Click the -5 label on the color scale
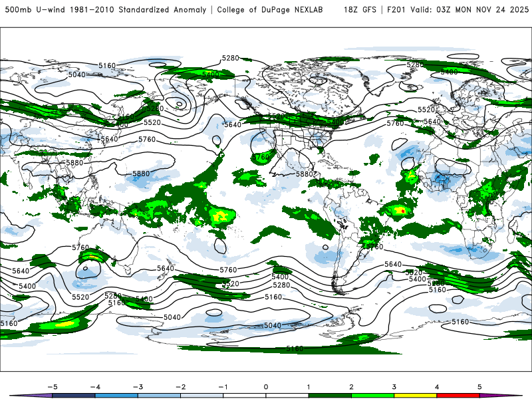The image size is (532, 399). 53,387
